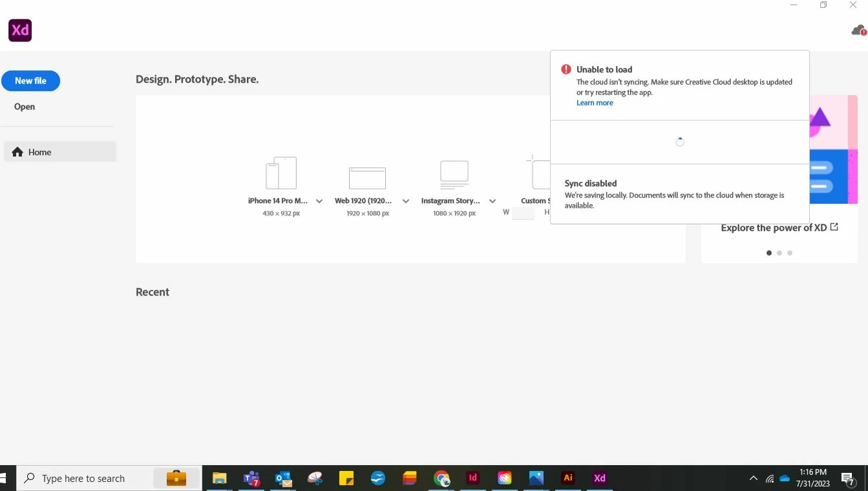This screenshot has width=868, height=491.
Task: Click the Adobe XD logo icon
Action: [20, 30]
